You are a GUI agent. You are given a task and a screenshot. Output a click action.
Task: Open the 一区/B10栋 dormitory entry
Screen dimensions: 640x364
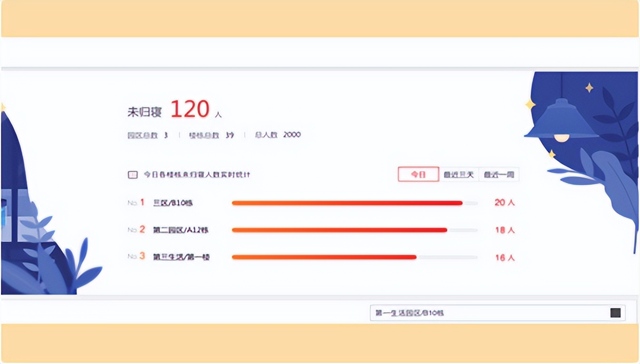point(174,202)
